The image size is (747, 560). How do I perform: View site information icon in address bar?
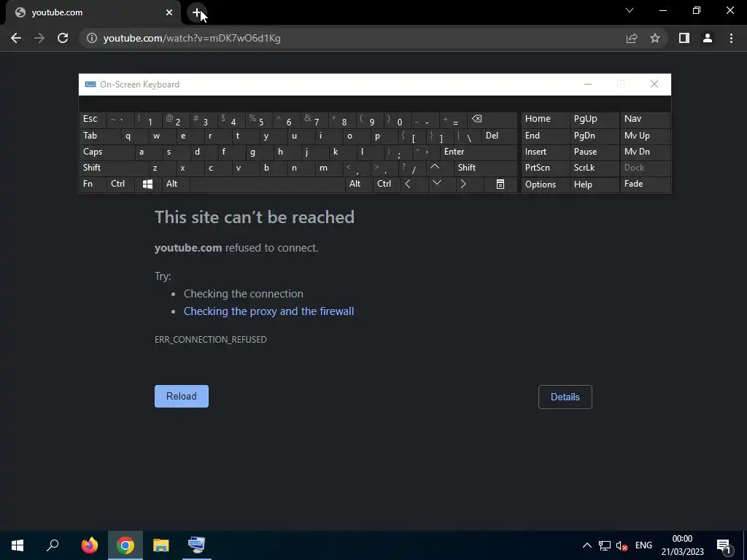point(92,38)
